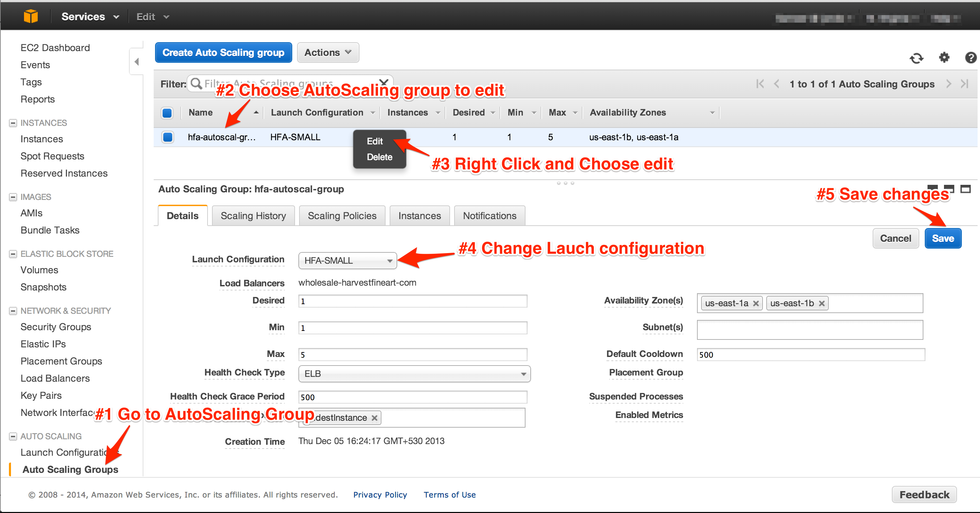The width and height of the screenshot is (980, 513).
Task: Open the Services dropdown menu
Action: pos(90,17)
